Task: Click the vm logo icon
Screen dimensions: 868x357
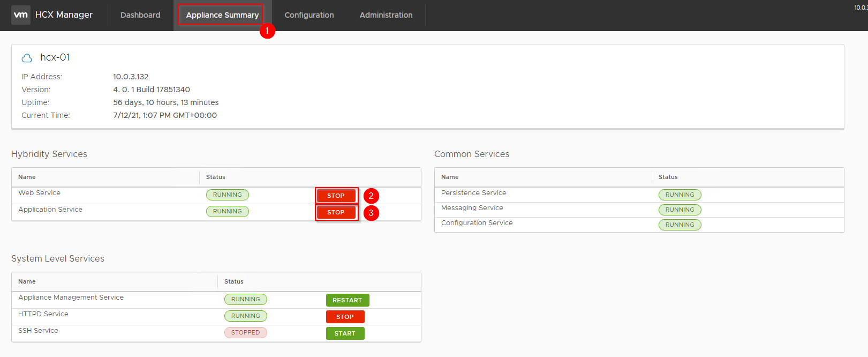Action: tap(21, 15)
